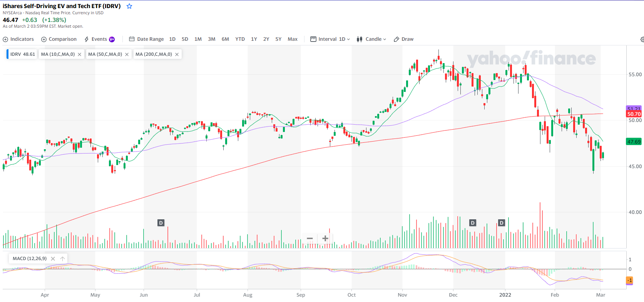Close the MACD (12,26,9) panel
The width and height of the screenshot is (644, 302).
point(53,259)
